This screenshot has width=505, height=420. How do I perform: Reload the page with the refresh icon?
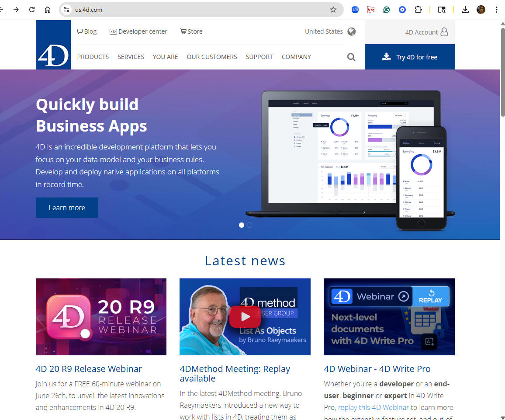coord(31,10)
